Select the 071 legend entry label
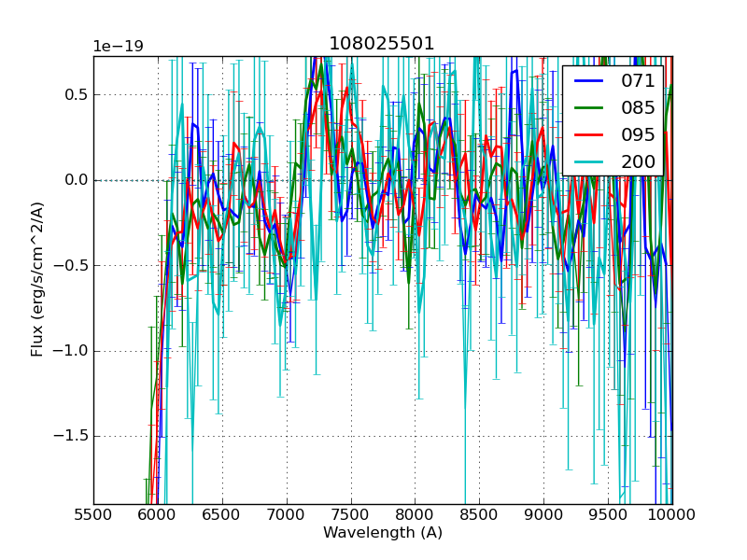 (x=638, y=81)
